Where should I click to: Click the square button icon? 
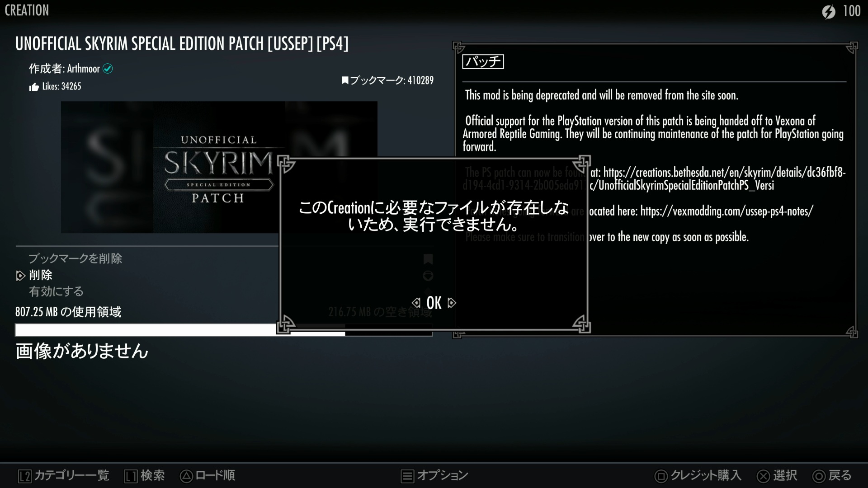coord(661,476)
